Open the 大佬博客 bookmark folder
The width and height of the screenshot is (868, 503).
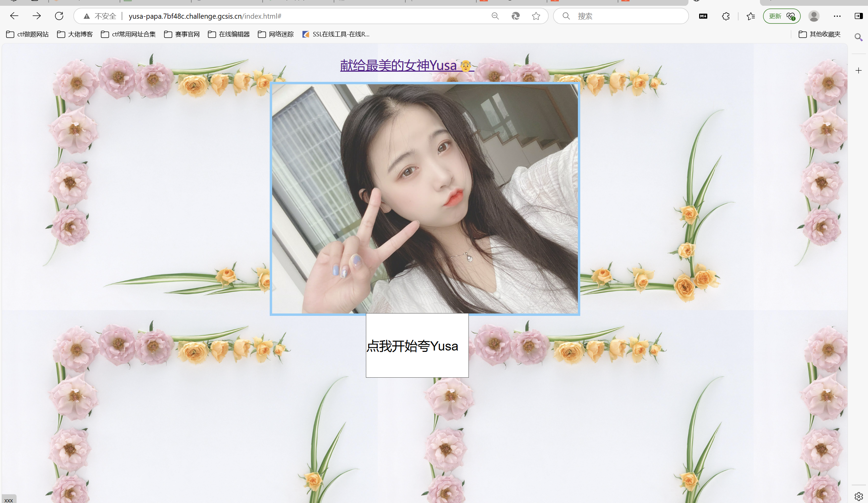75,34
